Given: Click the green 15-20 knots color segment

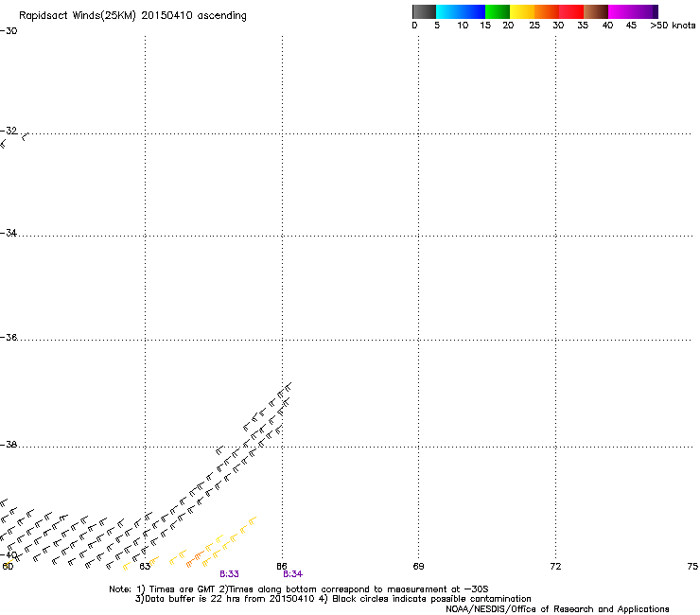Looking at the screenshot, I should click(498, 11).
